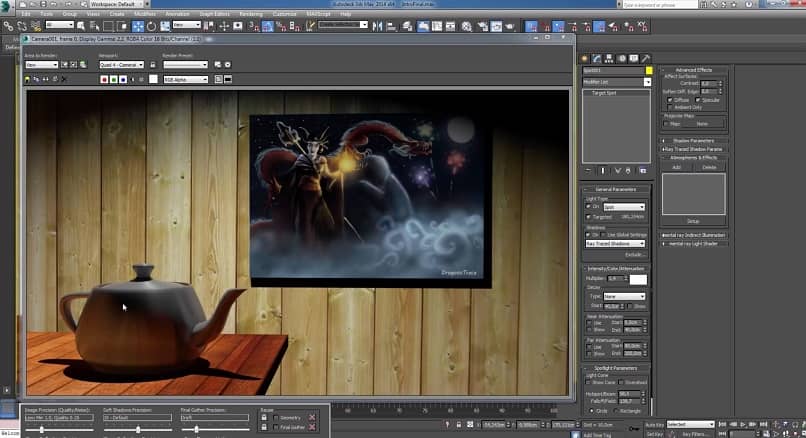Open Render Setup from toolbar
This screenshot has width=806, height=438.
click(483, 26)
